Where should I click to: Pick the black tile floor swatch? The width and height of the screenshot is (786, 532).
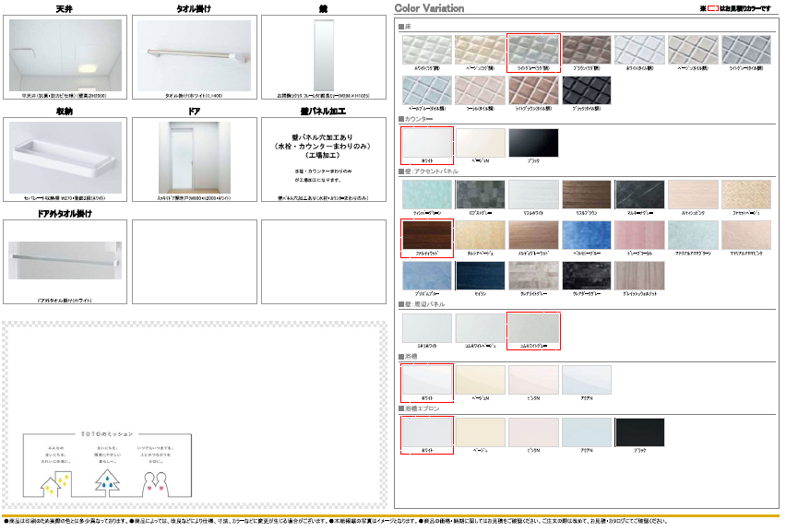[x=587, y=91]
